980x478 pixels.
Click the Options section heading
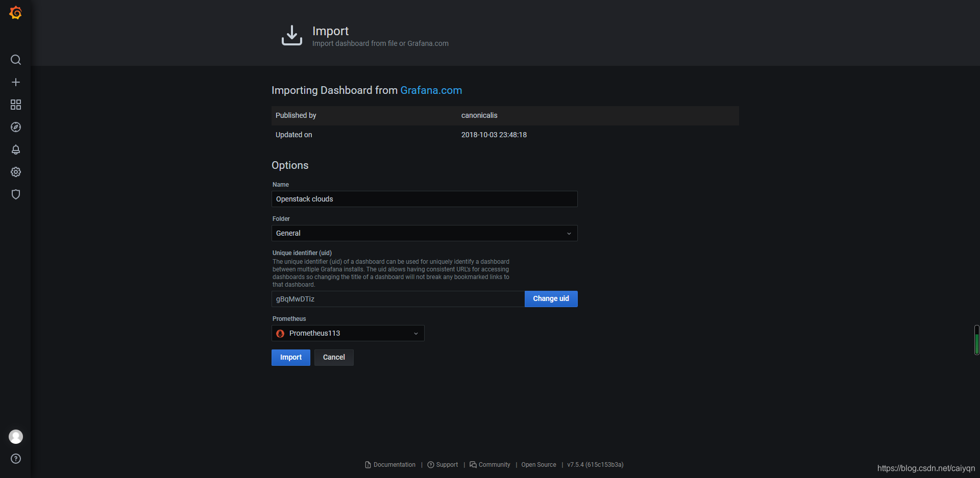[290, 165]
